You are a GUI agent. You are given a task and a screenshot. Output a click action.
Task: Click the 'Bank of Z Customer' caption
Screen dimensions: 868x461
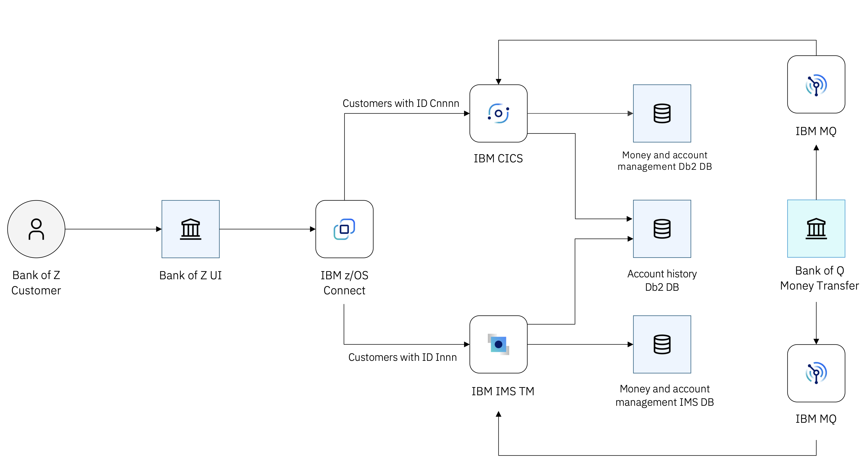[36, 283]
